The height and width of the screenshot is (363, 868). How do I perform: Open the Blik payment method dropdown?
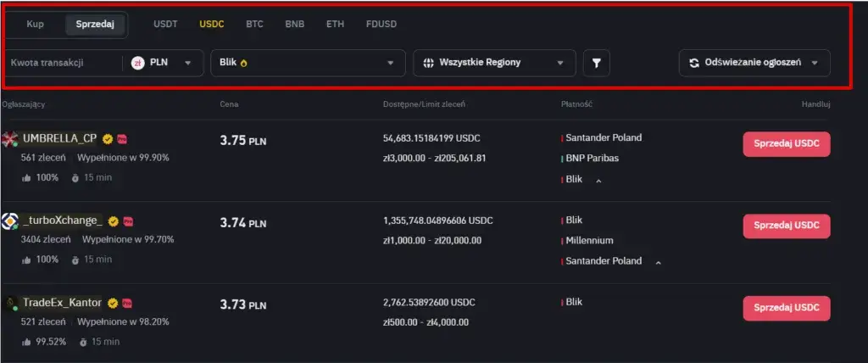click(x=308, y=63)
